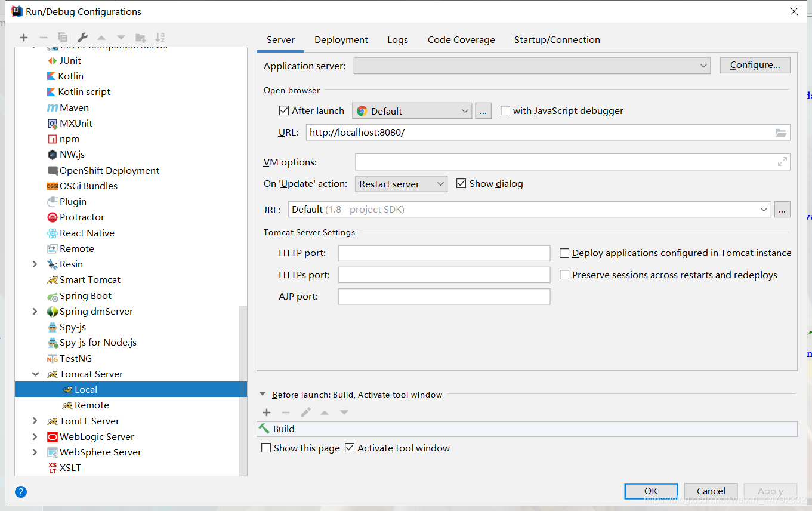Viewport: 812px width, 511px height.
Task: Collapse the Tomcat Server node
Action: pyautogui.click(x=35, y=374)
